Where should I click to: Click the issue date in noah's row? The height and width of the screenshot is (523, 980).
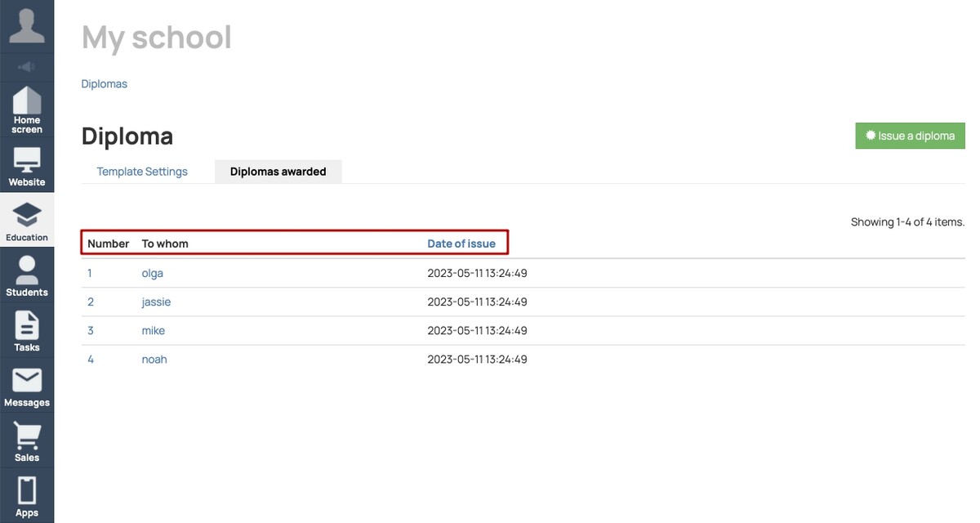[x=477, y=359]
